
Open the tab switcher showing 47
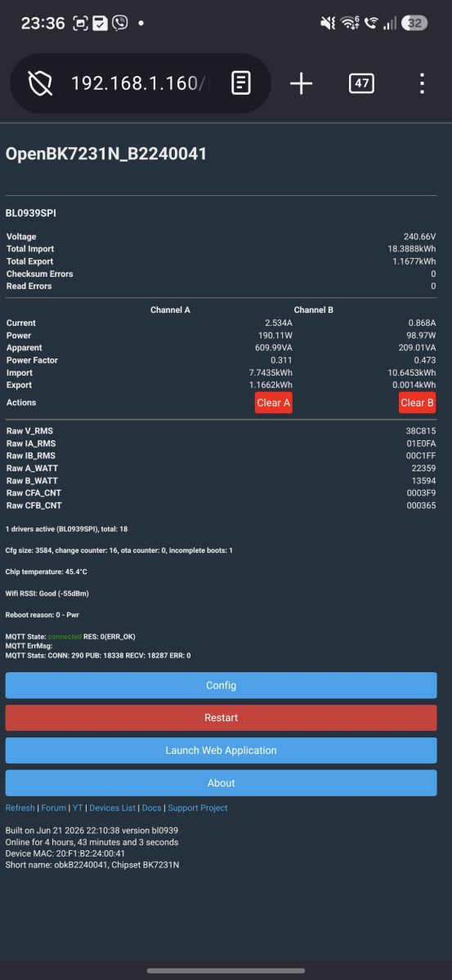coord(361,83)
